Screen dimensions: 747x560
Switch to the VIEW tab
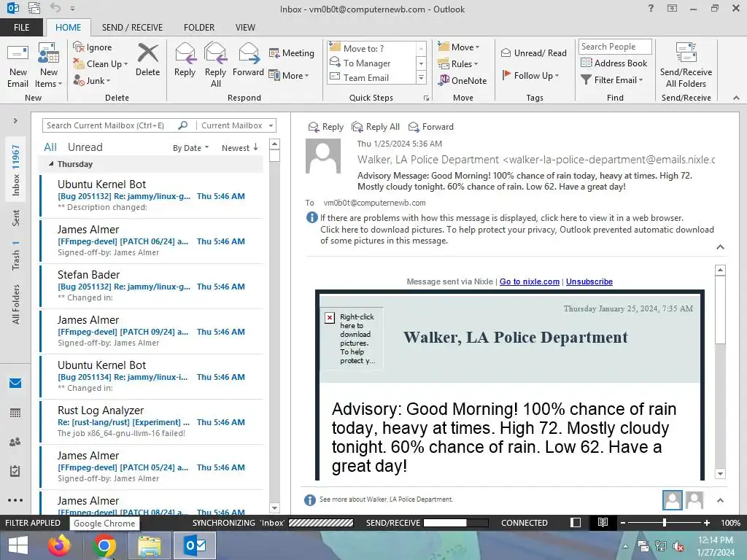pos(245,28)
